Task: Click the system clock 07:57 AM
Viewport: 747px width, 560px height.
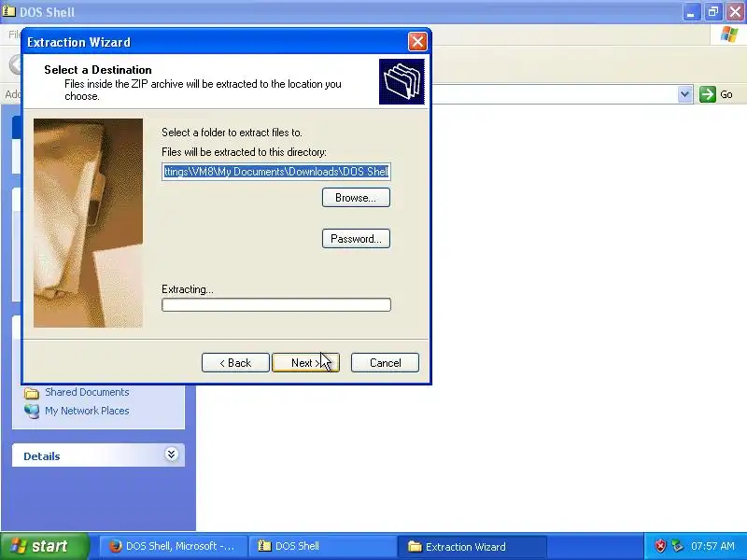Action: (x=712, y=546)
